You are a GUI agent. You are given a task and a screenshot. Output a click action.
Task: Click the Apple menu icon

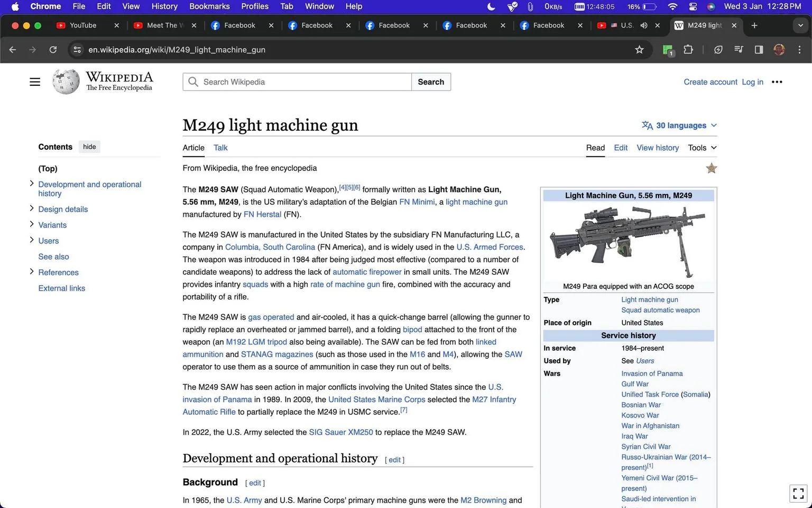tap(15, 6)
